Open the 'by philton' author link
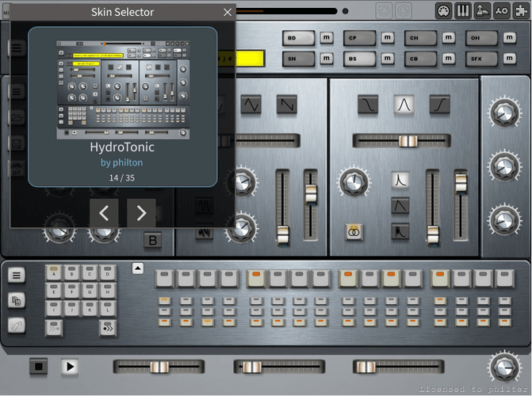This screenshot has width=532, height=396. [x=122, y=162]
